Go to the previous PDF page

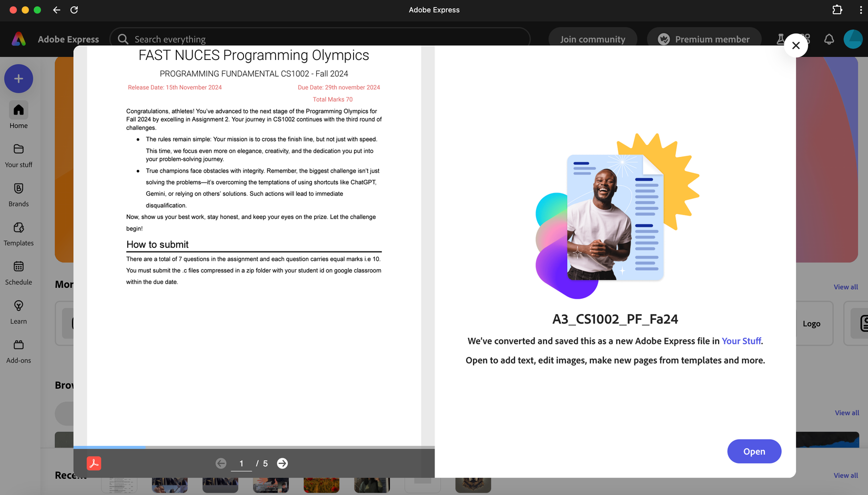221,463
